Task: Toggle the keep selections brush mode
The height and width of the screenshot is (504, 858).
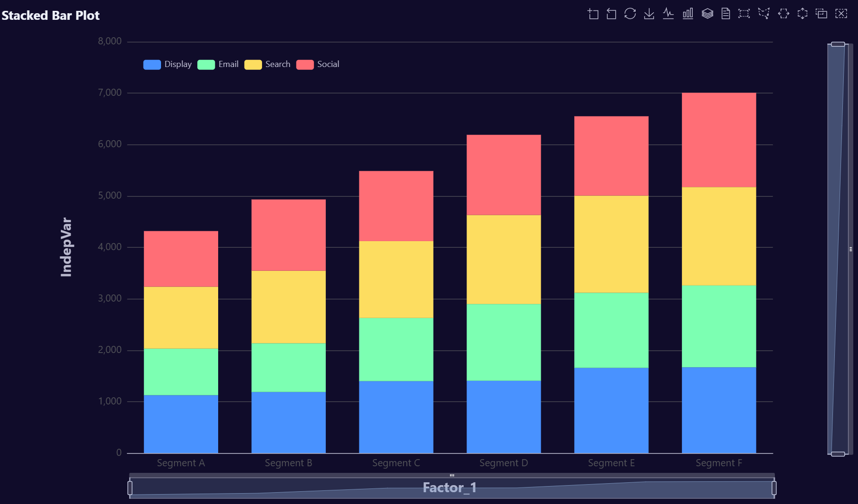Action: click(x=822, y=14)
